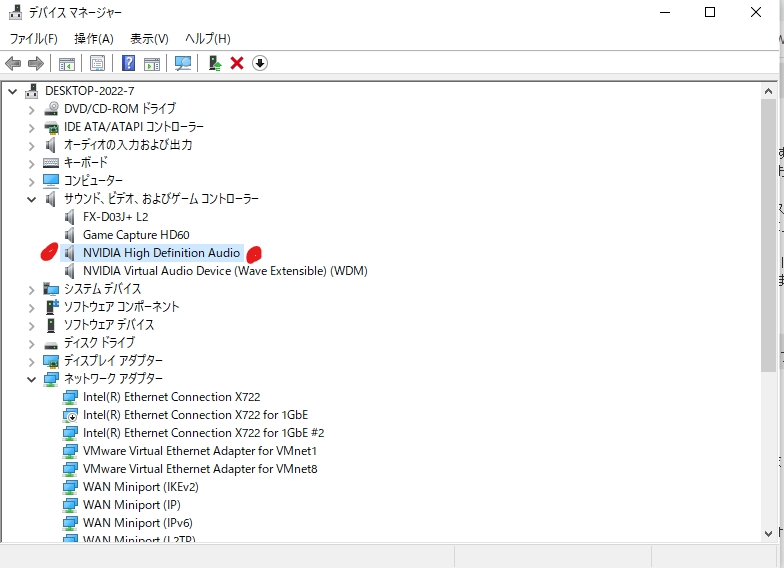Collapse the DESKTOP-2022-7 root node
784x568 pixels.
coord(12,91)
